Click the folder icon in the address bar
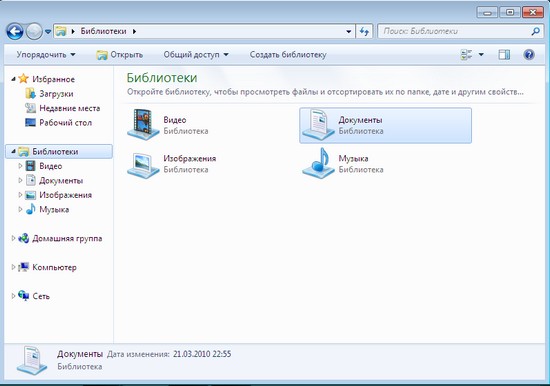 [61, 31]
